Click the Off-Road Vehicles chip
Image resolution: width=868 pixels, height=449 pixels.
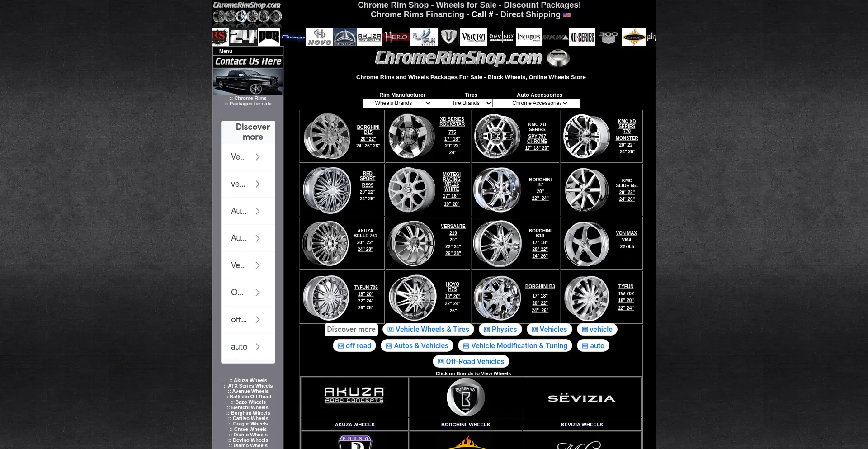(x=471, y=362)
